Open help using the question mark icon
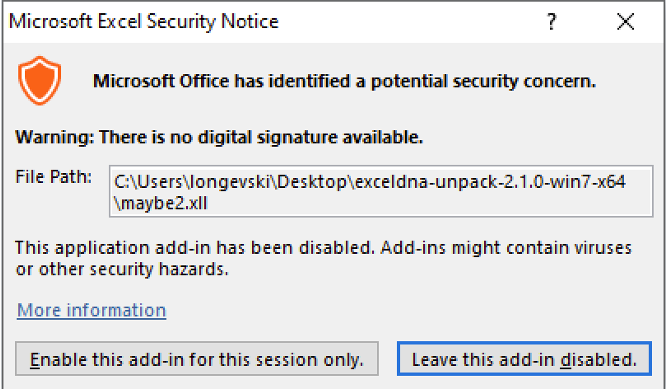666x390 pixels. [x=551, y=21]
